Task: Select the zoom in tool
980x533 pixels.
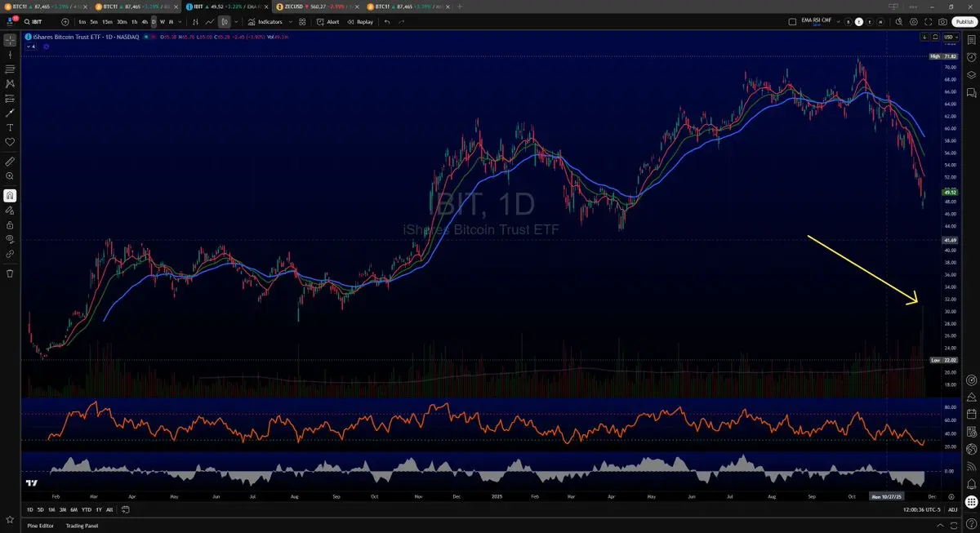Action: pyautogui.click(x=10, y=175)
